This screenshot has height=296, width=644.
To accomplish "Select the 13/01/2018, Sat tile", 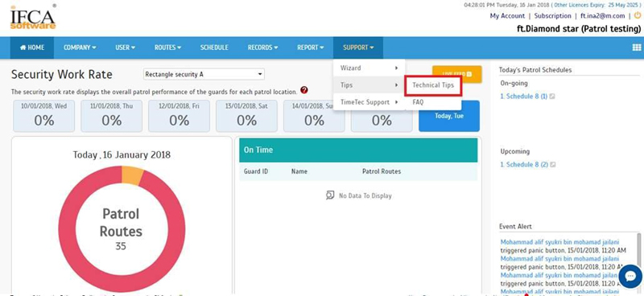I will [246, 116].
